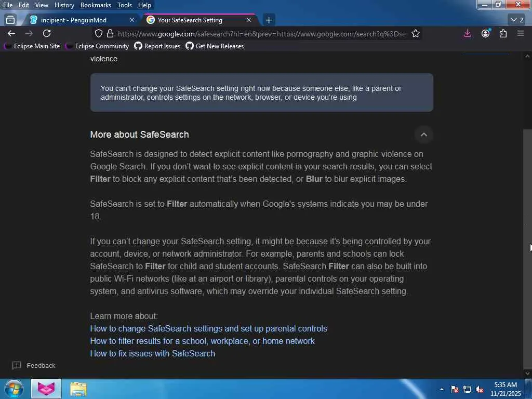Image resolution: width=532 pixels, height=399 pixels.
Task: Open the Downloads panel arrow icon
Action: tap(467, 33)
